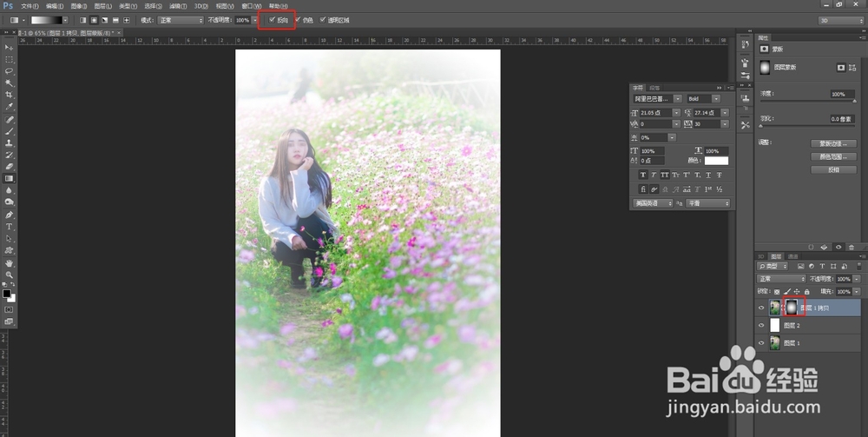Hide the 图层 1 layer
Viewport: 868px width, 437px height.
point(761,343)
